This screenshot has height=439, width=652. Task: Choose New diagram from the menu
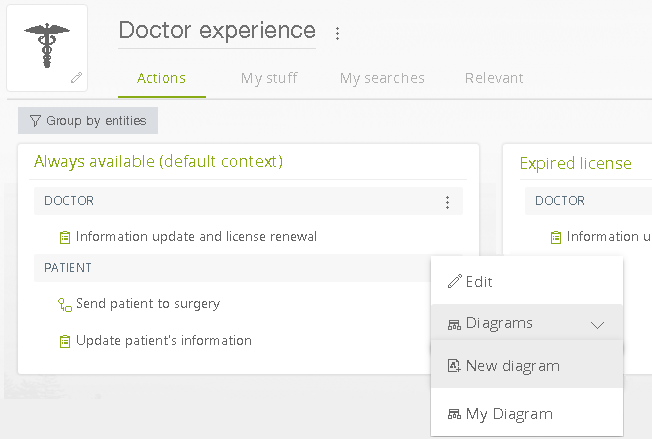pos(527,366)
